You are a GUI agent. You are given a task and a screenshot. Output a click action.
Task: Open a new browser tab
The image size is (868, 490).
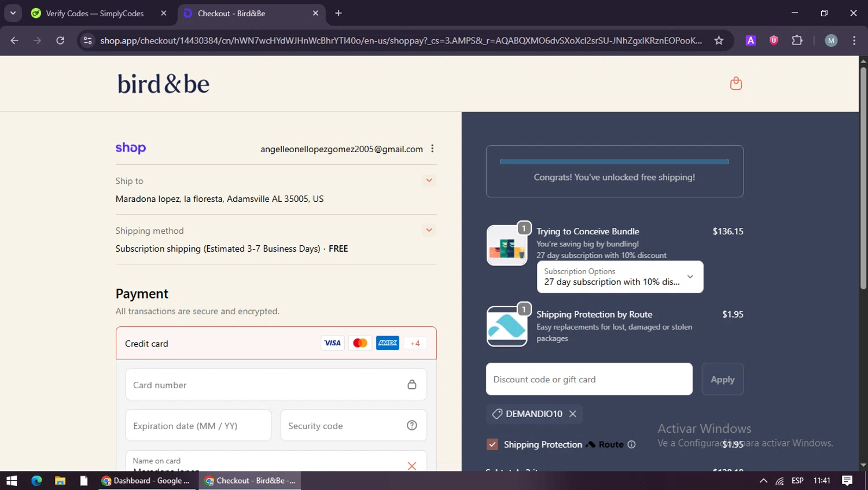click(339, 13)
